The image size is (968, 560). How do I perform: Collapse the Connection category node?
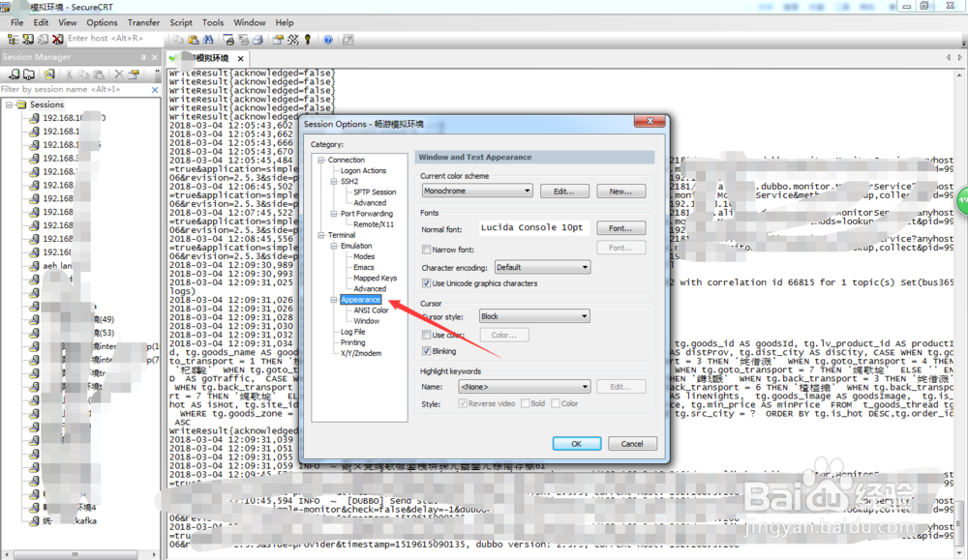[x=321, y=160]
